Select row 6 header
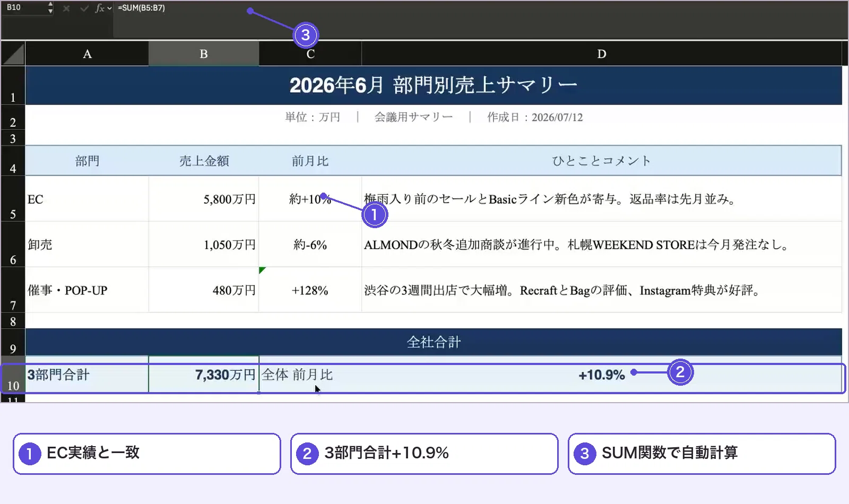849x504 pixels. pos(13,245)
